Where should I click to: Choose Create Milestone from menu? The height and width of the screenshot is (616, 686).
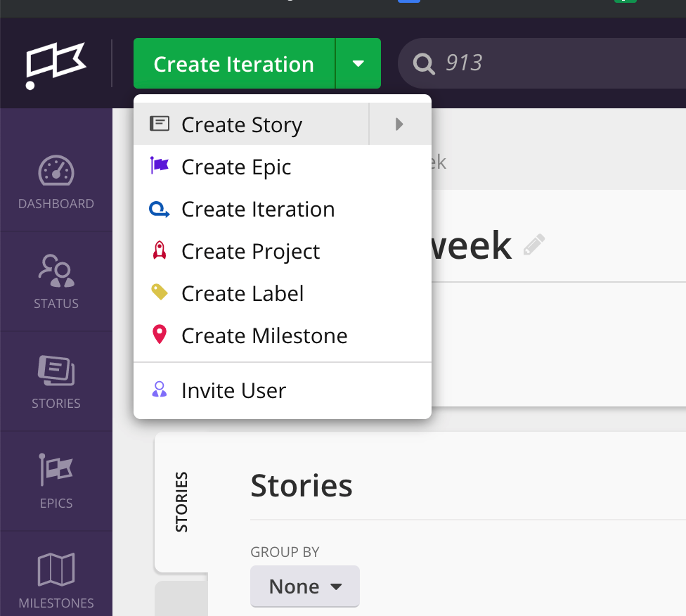click(282, 335)
